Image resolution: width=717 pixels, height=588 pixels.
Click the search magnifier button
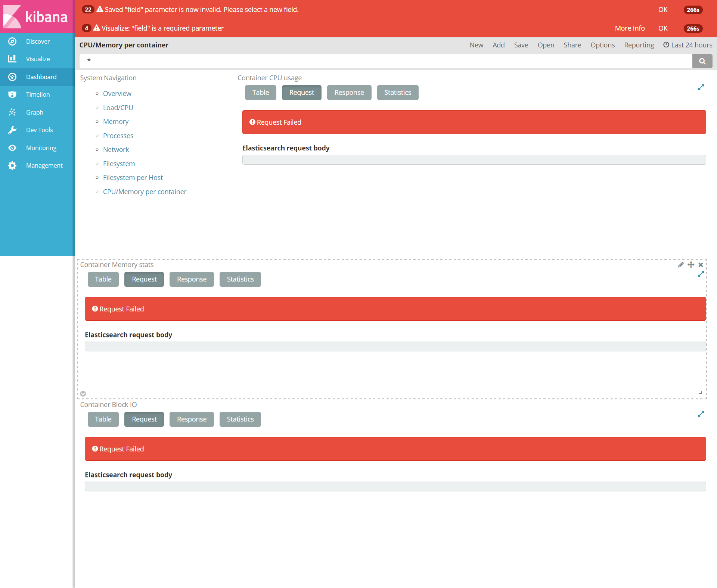[702, 61]
